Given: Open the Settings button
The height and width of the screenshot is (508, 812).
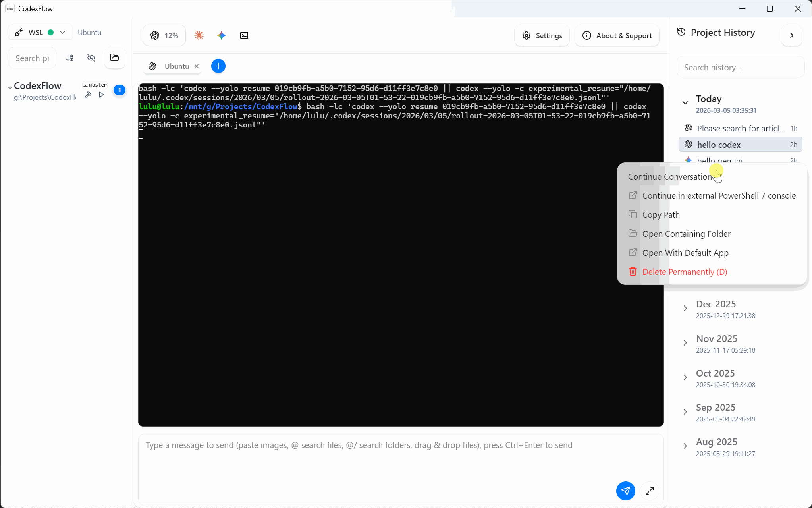Looking at the screenshot, I should (542, 36).
